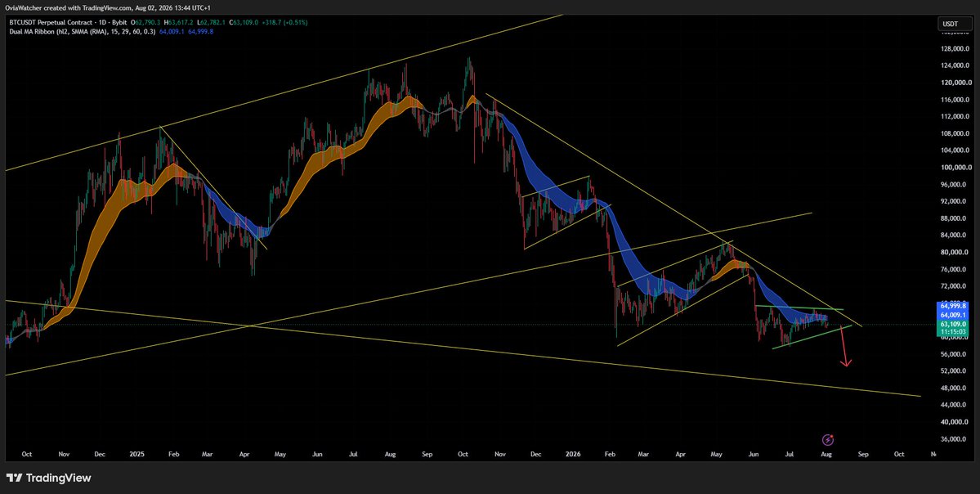
Task: Click the +318.7 (+0.51%) change value
Action: (x=285, y=22)
